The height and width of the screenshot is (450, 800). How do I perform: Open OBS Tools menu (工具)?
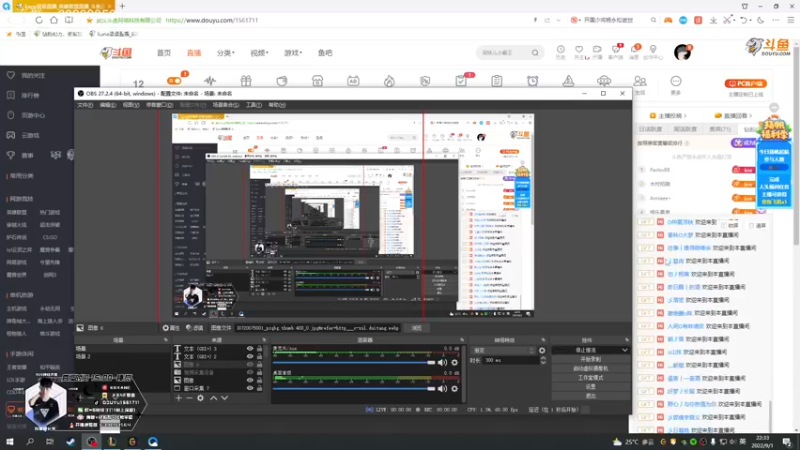coord(254,105)
